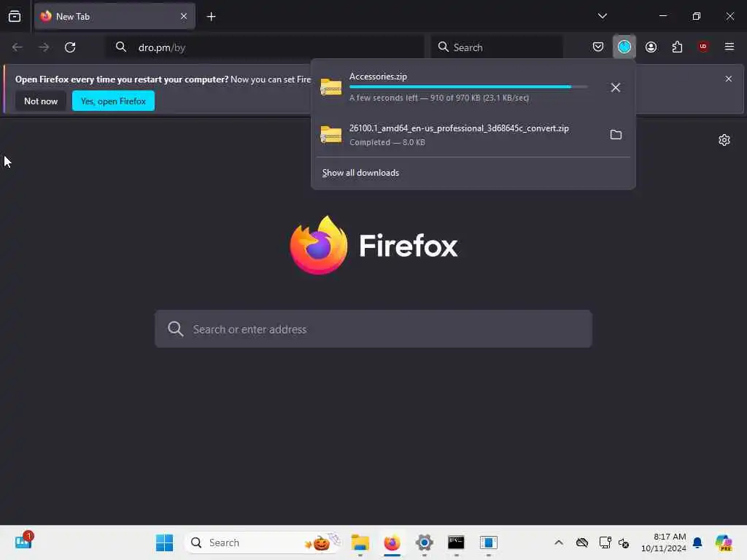
Task: Close the New Tab tab
Action: pyautogui.click(x=183, y=16)
